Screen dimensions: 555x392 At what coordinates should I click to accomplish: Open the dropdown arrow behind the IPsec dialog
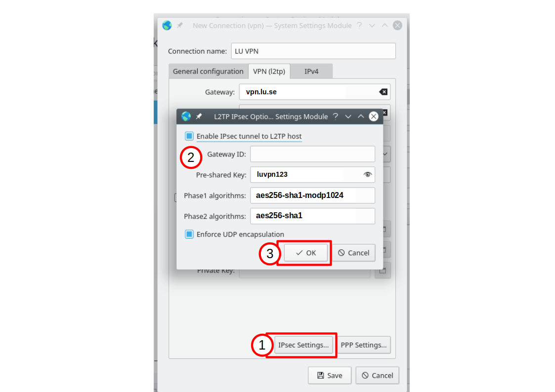point(385,154)
